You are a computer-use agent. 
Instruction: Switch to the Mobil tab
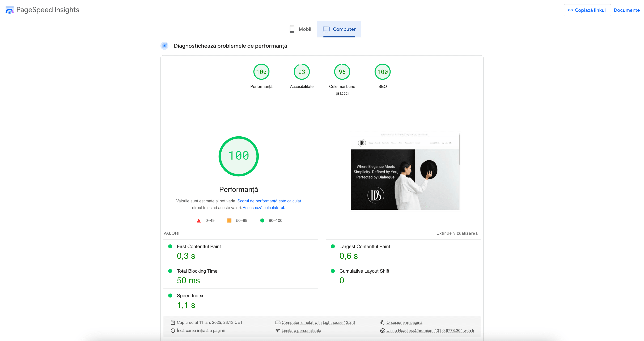tap(300, 29)
